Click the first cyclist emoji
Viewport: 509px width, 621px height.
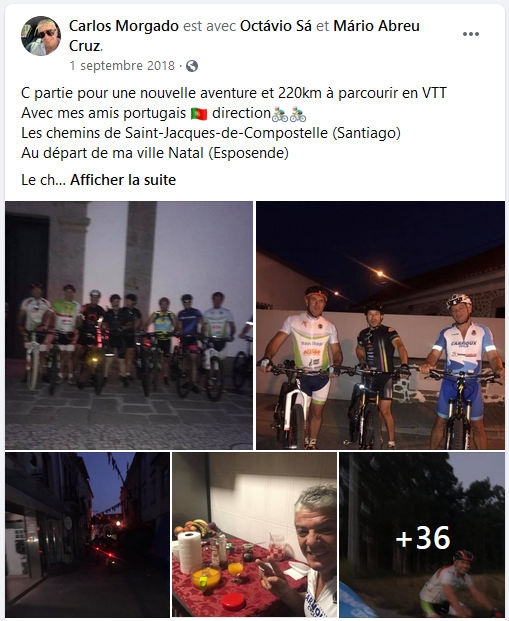pos(280,114)
